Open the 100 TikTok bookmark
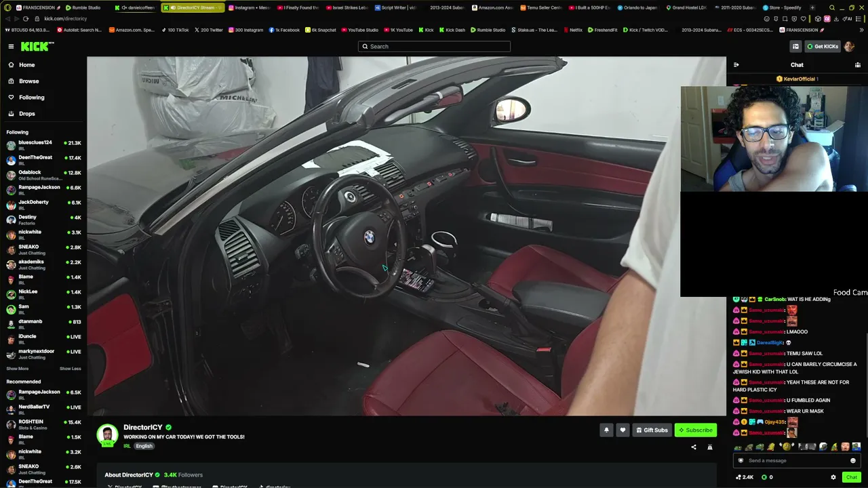 pyautogui.click(x=175, y=30)
